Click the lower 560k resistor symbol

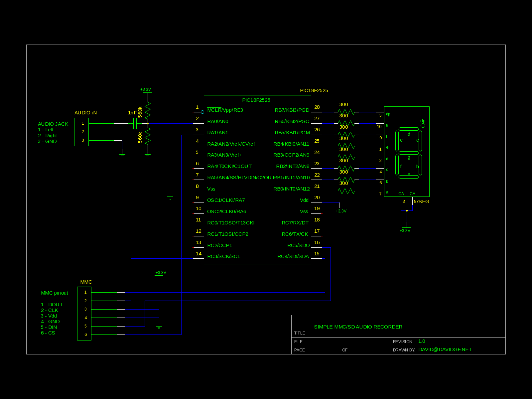[148, 136]
